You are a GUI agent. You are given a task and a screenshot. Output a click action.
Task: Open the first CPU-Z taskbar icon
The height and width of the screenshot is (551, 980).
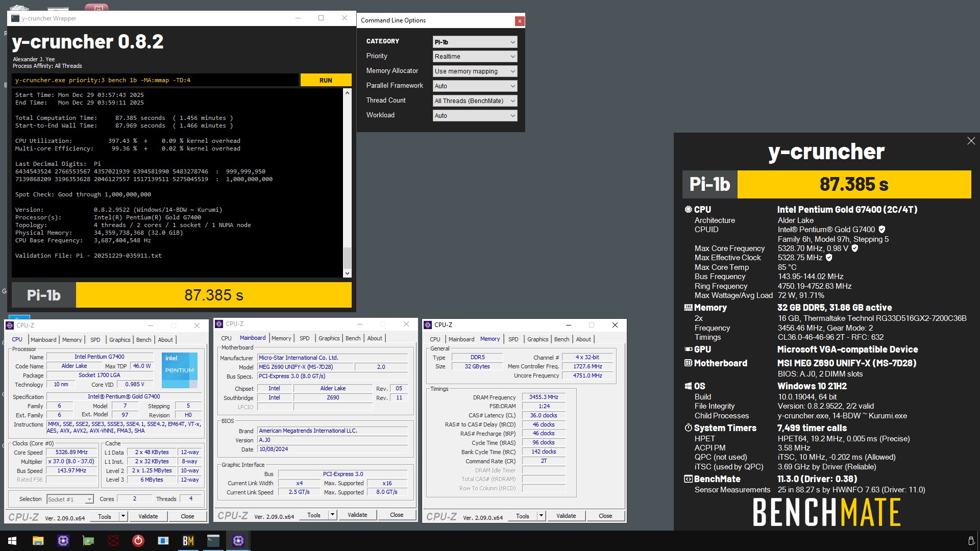click(x=63, y=541)
